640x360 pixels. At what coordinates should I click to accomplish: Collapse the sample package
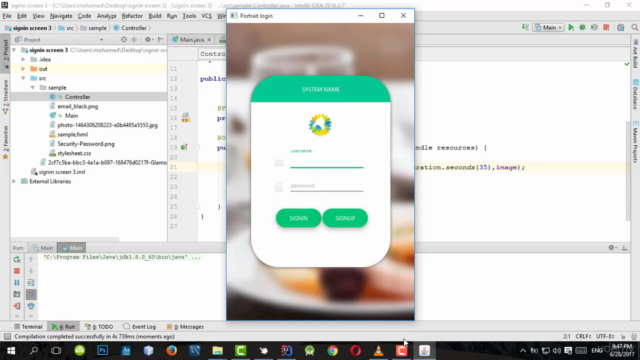pos(33,87)
